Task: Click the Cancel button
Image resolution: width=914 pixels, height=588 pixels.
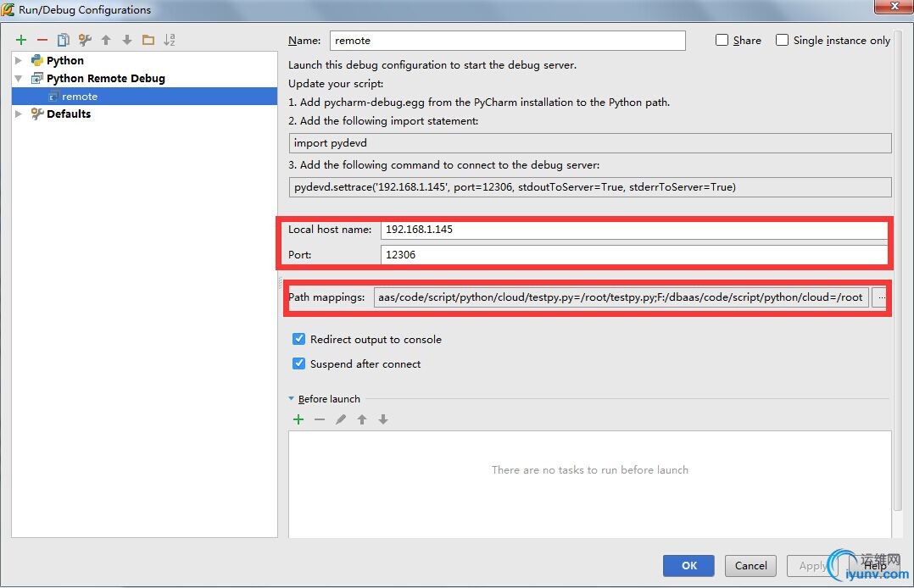Action: [750, 565]
